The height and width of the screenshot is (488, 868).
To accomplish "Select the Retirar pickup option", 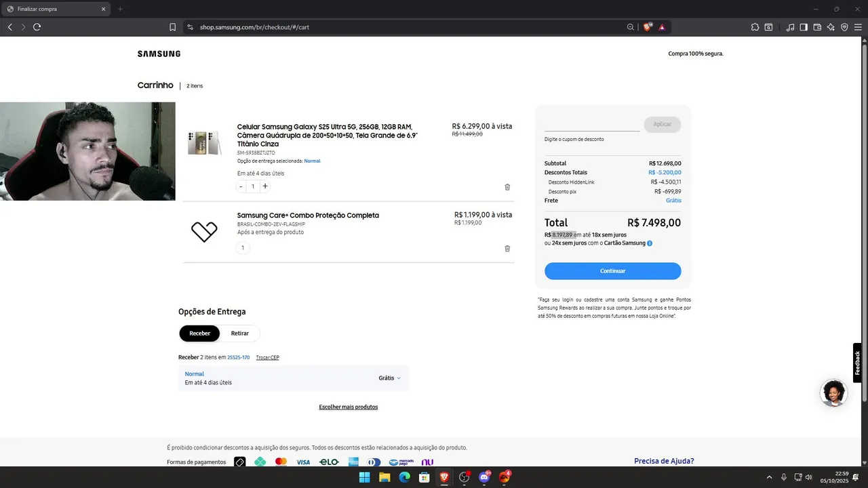I will pos(239,333).
